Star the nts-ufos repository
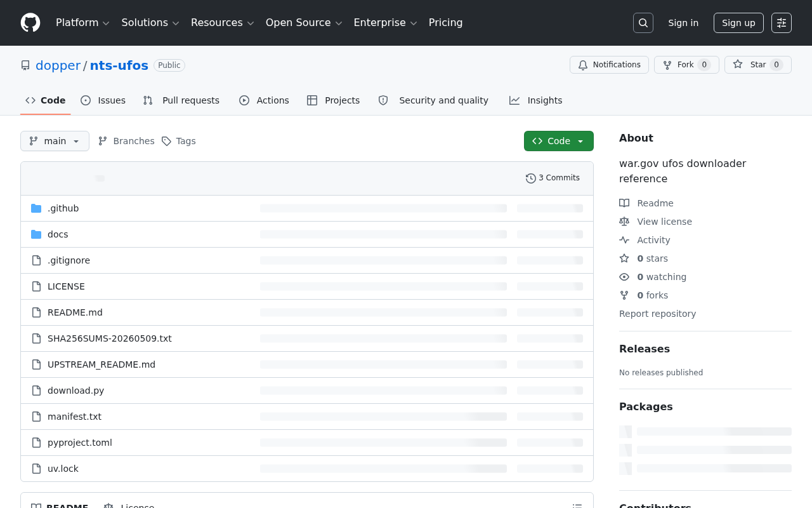Image resolution: width=812 pixels, height=508 pixels. coord(758,65)
